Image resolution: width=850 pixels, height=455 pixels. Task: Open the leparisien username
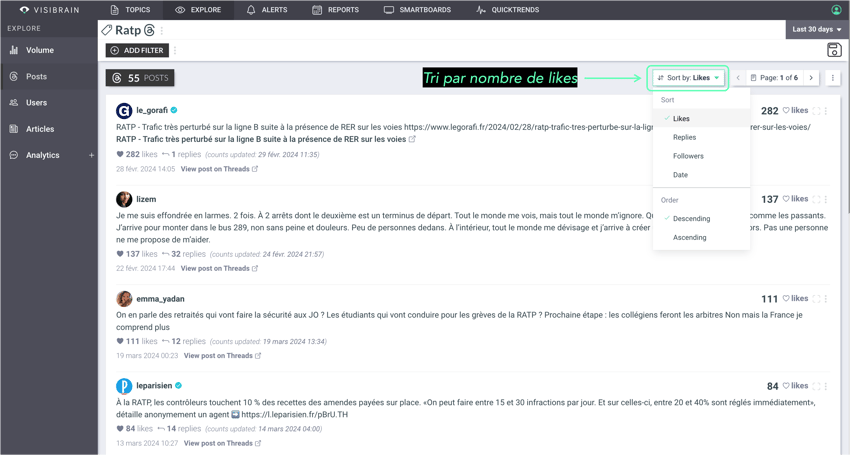[154, 386]
